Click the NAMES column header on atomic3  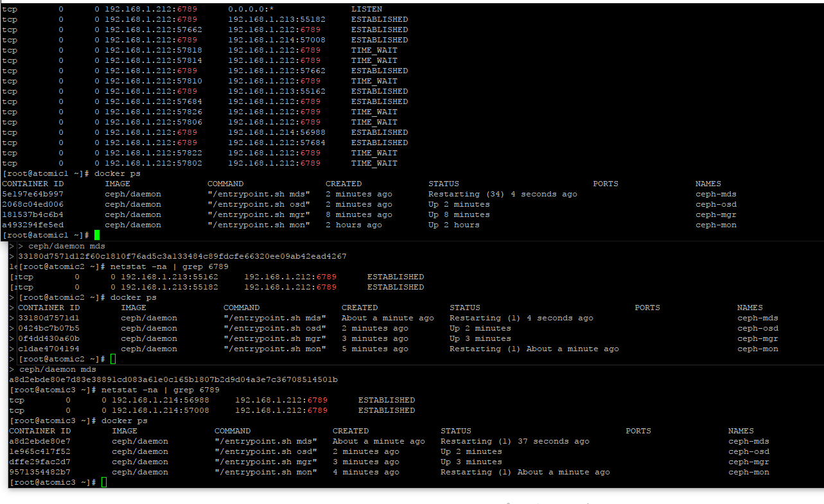point(741,431)
